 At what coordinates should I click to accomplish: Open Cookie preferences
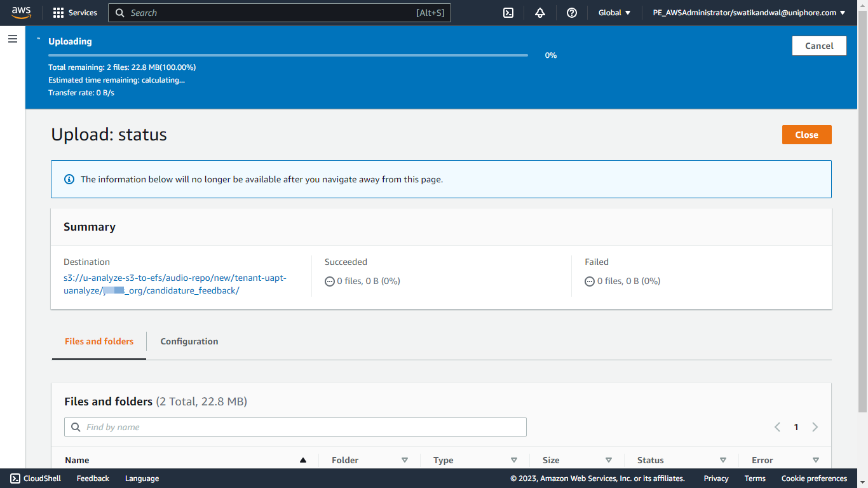(814, 478)
